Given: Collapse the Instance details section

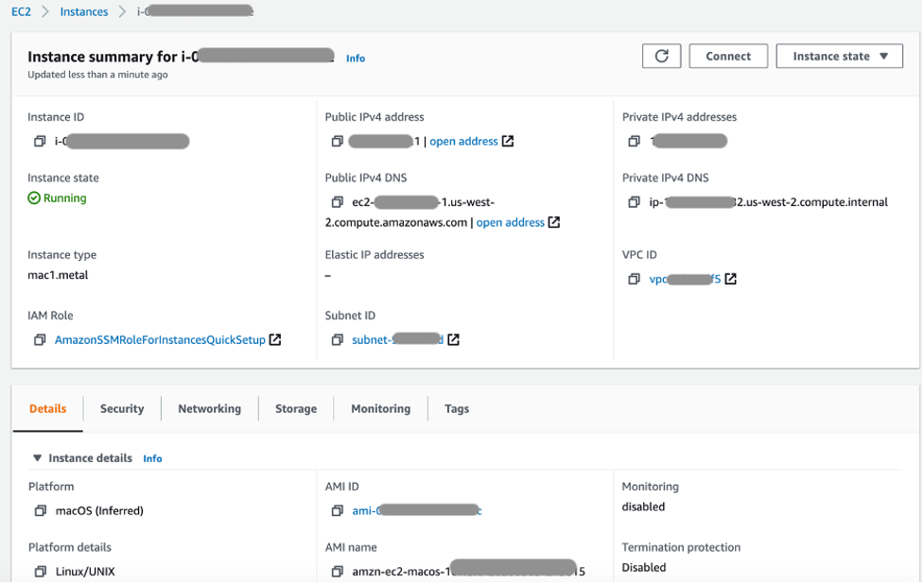Looking at the screenshot, I should coord(37,457).
